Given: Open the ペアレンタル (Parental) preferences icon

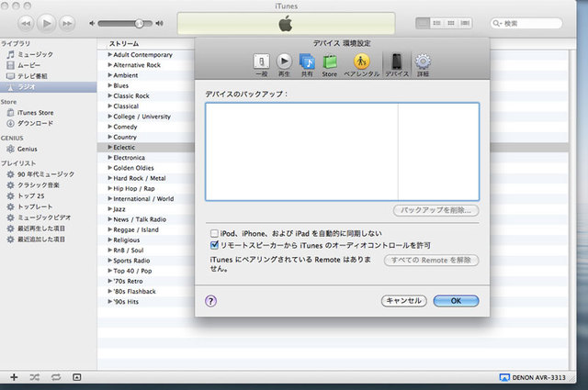Looking at the screenshot, I should (361, 63).
